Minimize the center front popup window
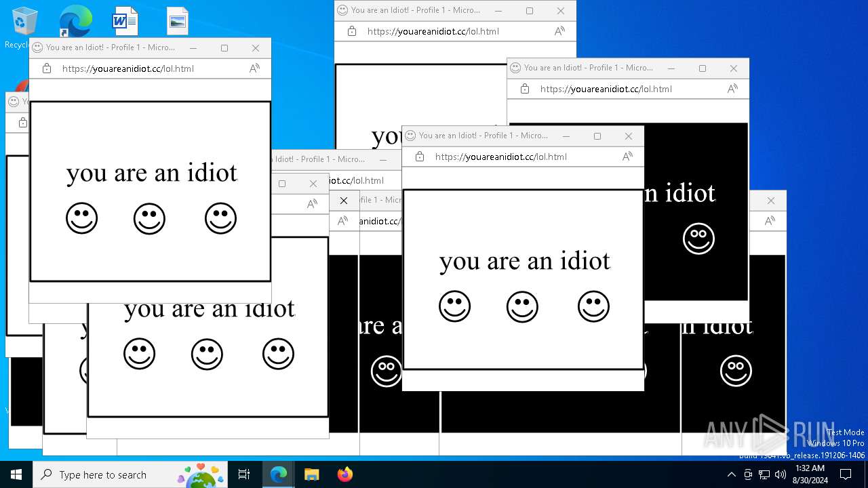Image resolution: width=868 pixels, height=488 pixels. [566, 136]
